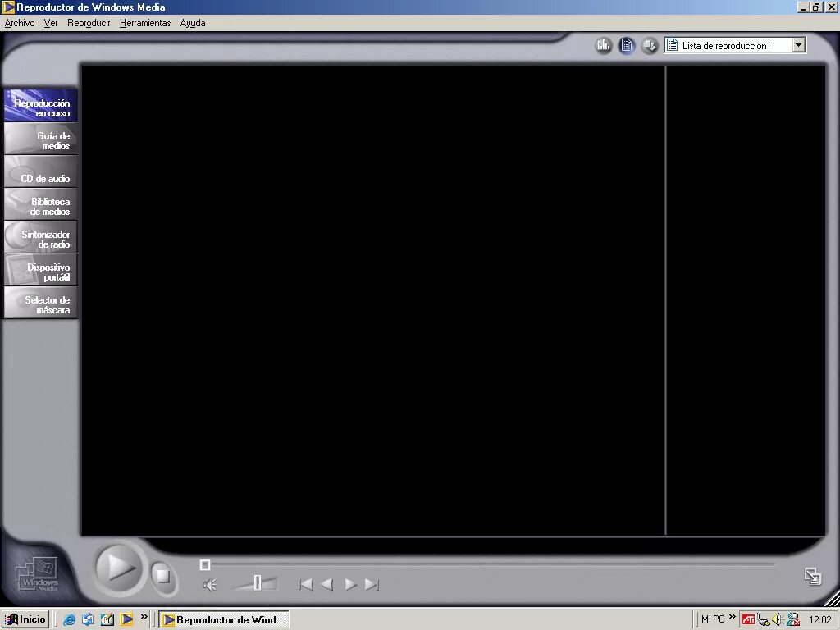Image resolution: width=840 pixels, height=630 pixels.
Task: Select the Reproducción en curso tab
Action: pos(41,106)
